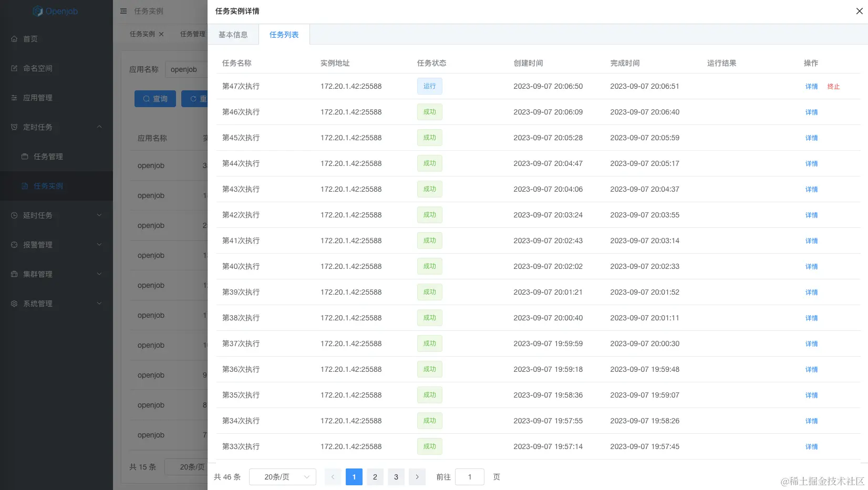This screenshot has width=868, height=490.
Task: Click the 命名空间 edit icon
Action: click(x=14, y=68)
